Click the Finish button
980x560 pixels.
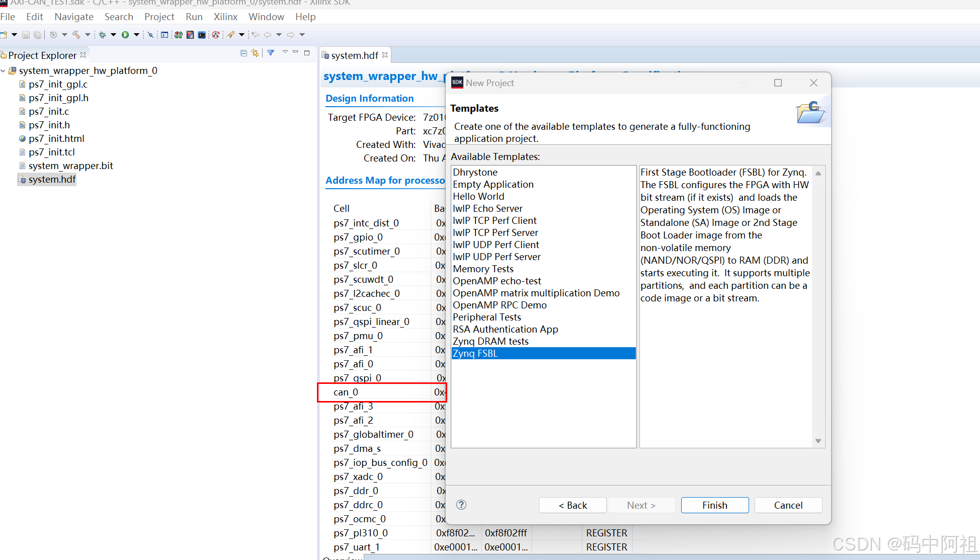coord(714,505)
